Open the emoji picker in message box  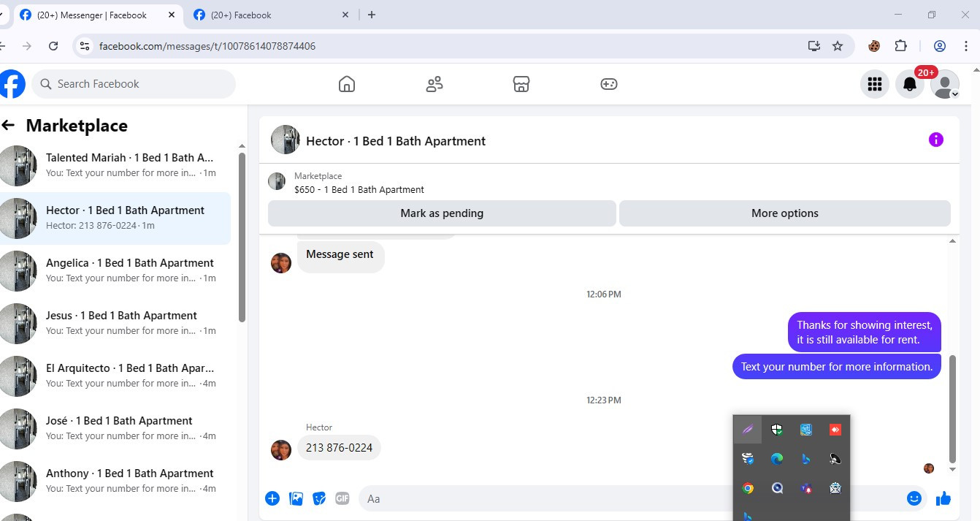coord(914,498)
